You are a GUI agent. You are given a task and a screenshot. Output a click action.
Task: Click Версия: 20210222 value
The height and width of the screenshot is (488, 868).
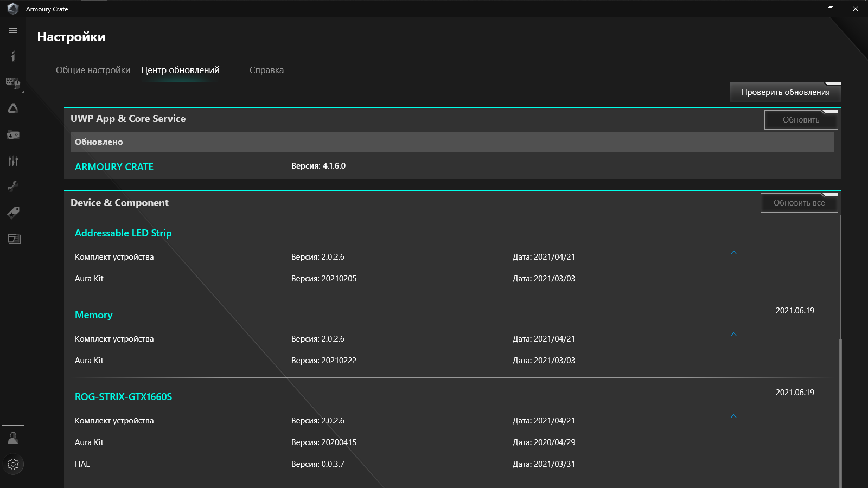coord(324,361)
